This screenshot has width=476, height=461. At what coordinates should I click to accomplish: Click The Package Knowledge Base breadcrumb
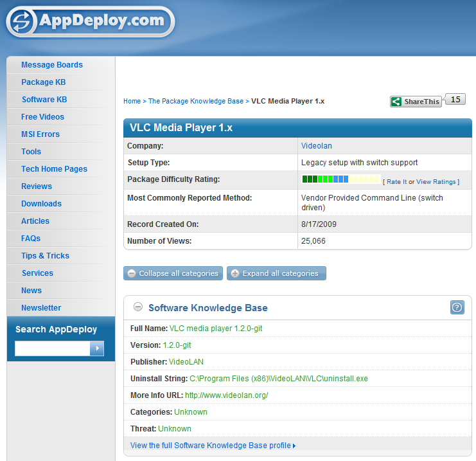click(196, 101)
